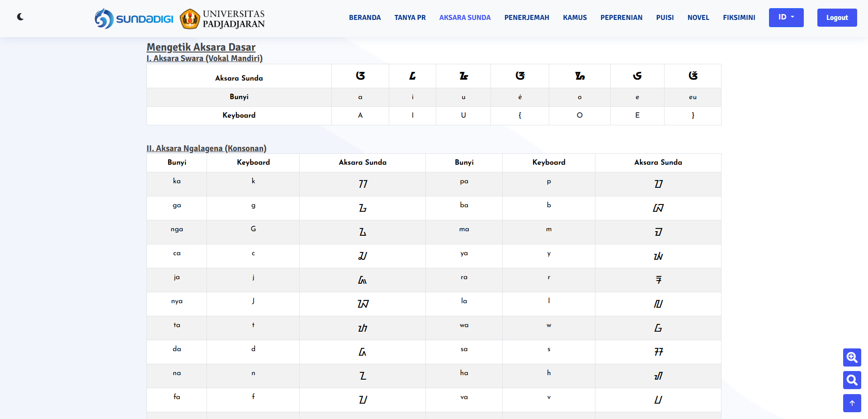
Task: Click the Sundanese glyph in the ta row
Action: click(363, 328)
